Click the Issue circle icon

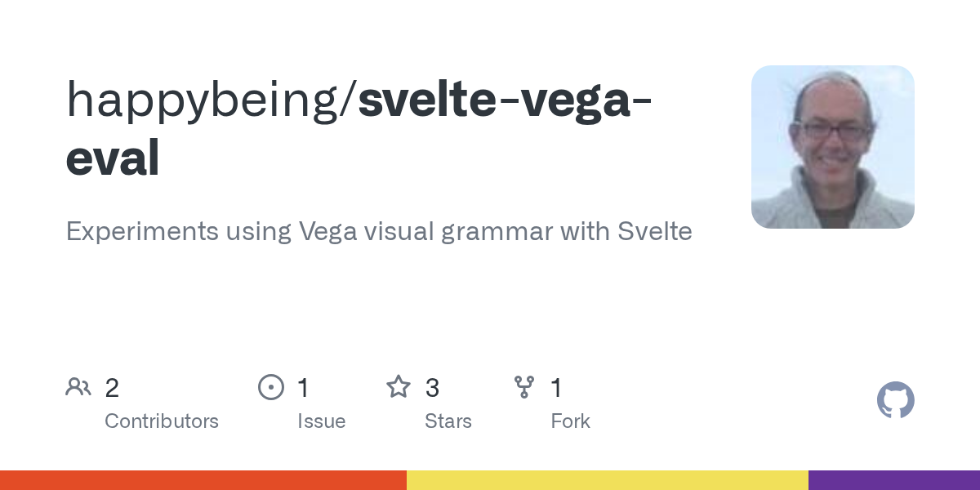point(270,386)
